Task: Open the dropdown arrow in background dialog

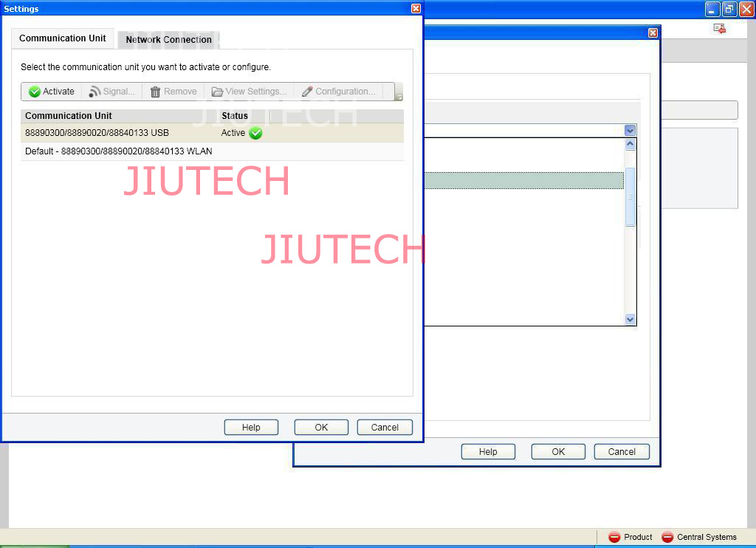Action: click(x=630, y=130)
